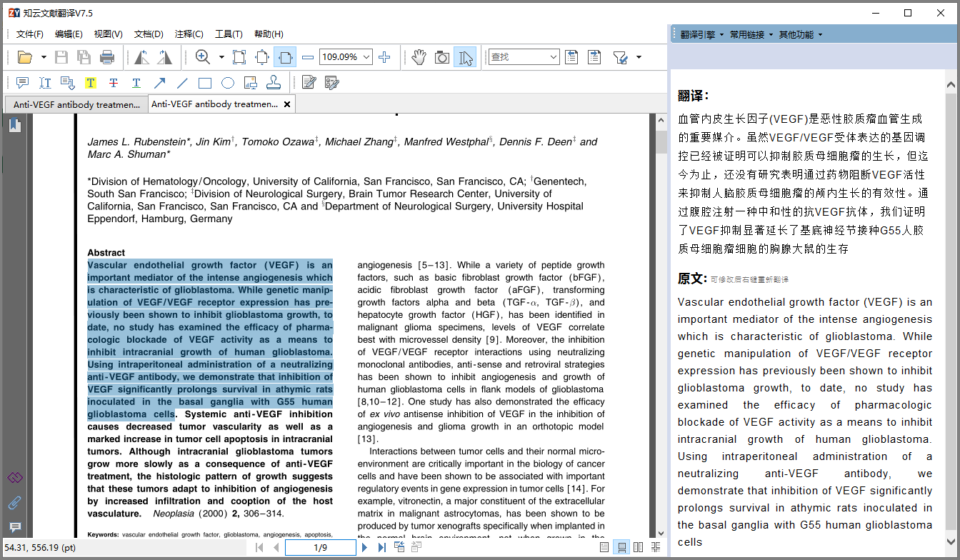Close the active Anti-VEGF document tab

point(287,104)
